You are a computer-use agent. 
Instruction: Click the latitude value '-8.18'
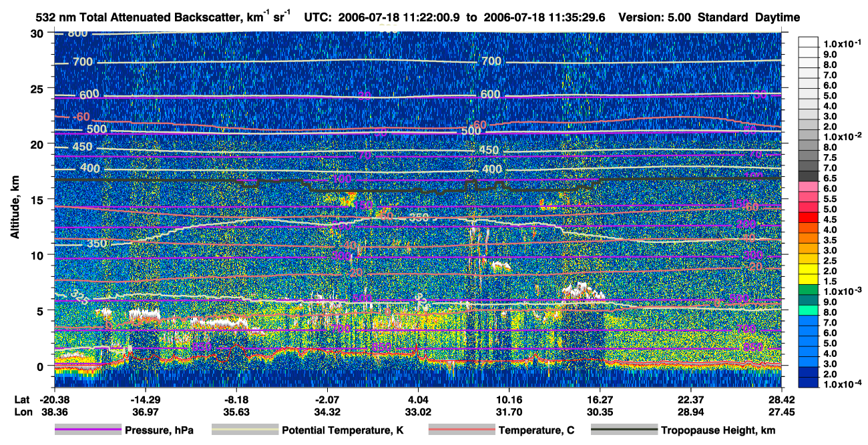click(236, 400)
